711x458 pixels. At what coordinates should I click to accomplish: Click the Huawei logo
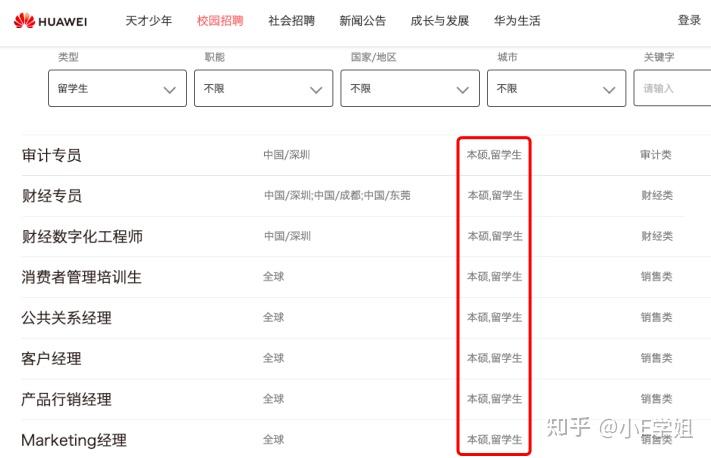pos(50,21)
